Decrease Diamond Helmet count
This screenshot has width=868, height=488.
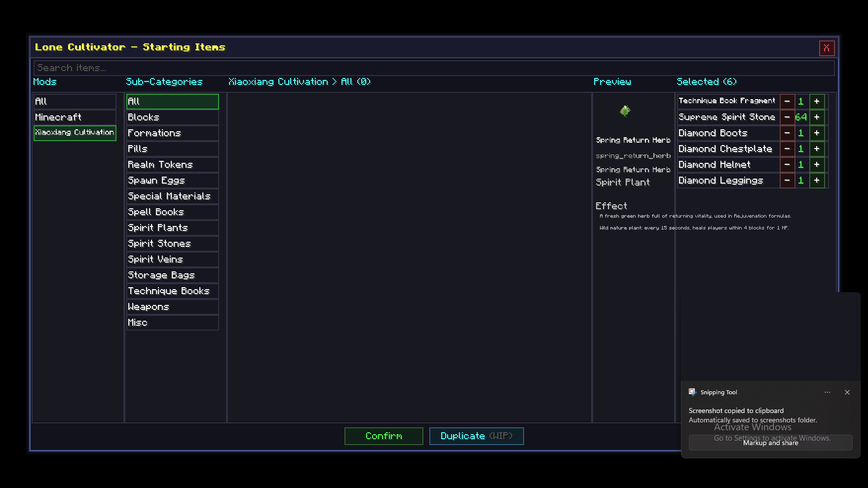787,165
